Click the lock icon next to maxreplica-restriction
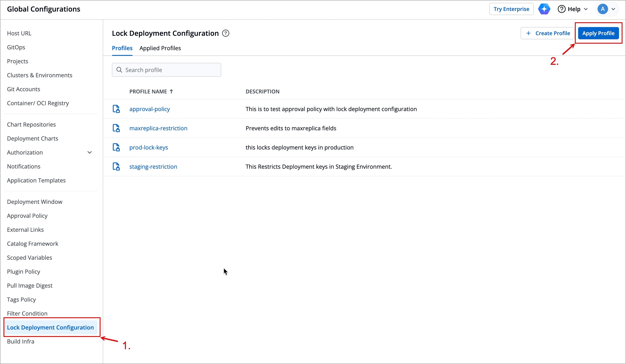 (116, 128)
